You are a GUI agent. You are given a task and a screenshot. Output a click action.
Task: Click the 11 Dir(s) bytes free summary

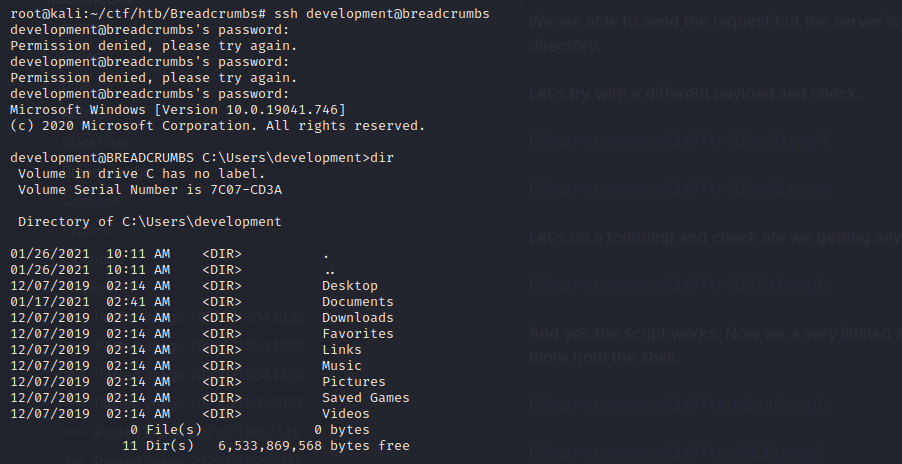tap(265, 446)
